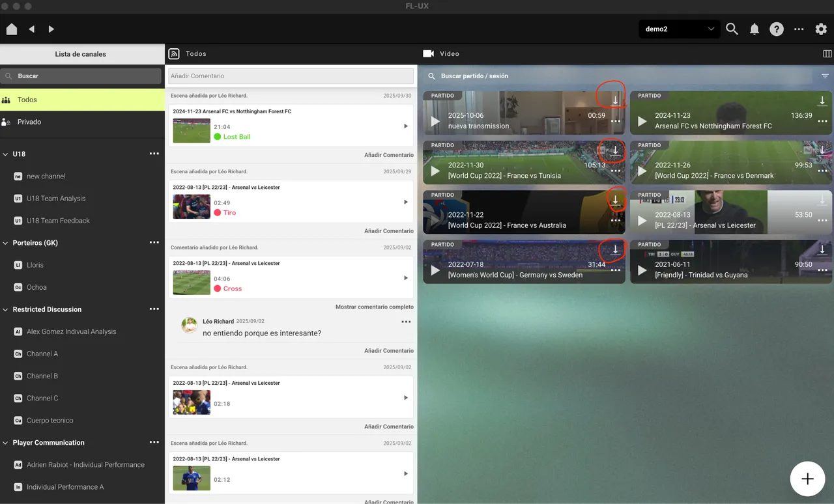Toggle the column layout icon

click(x=827, y=54)
